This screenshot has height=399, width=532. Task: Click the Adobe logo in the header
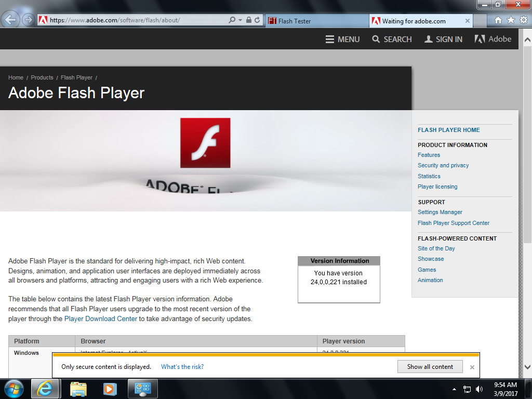click(x=493, y=39)
